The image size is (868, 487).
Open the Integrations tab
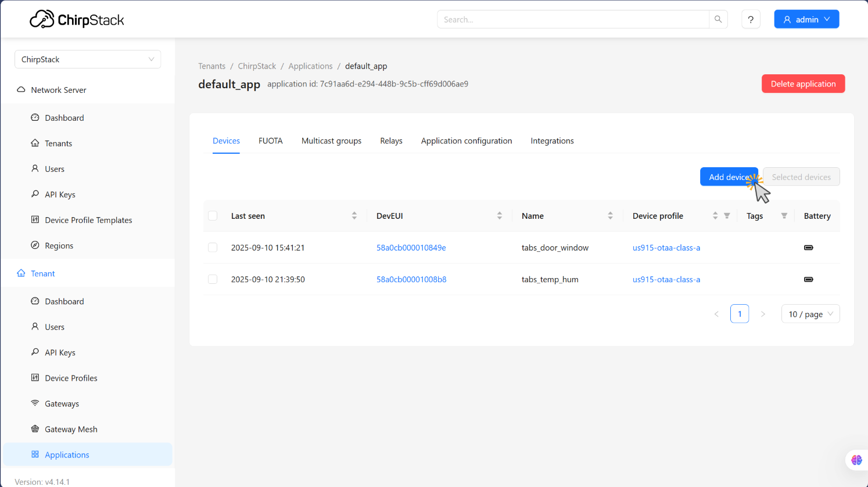click(552, 140)
